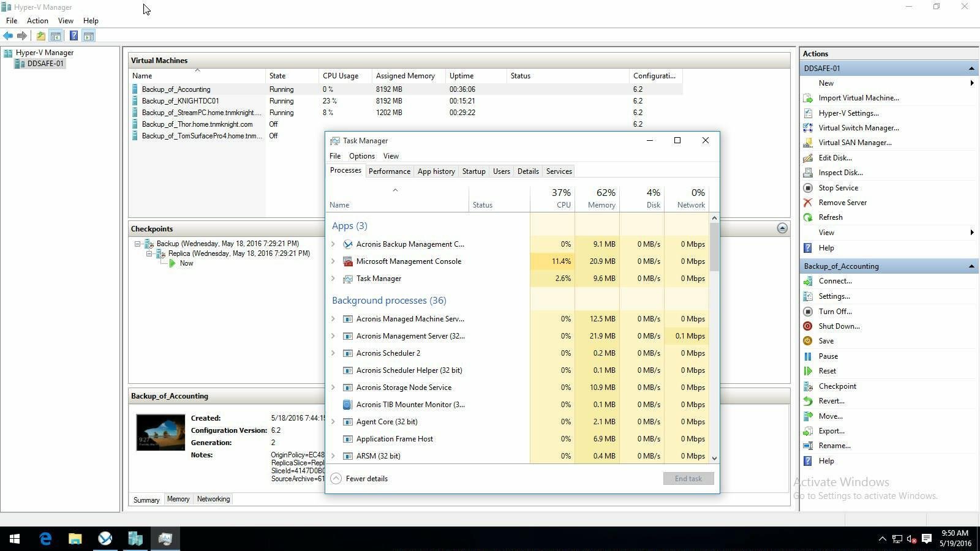Switch to the Performance tab

(390, 171)
